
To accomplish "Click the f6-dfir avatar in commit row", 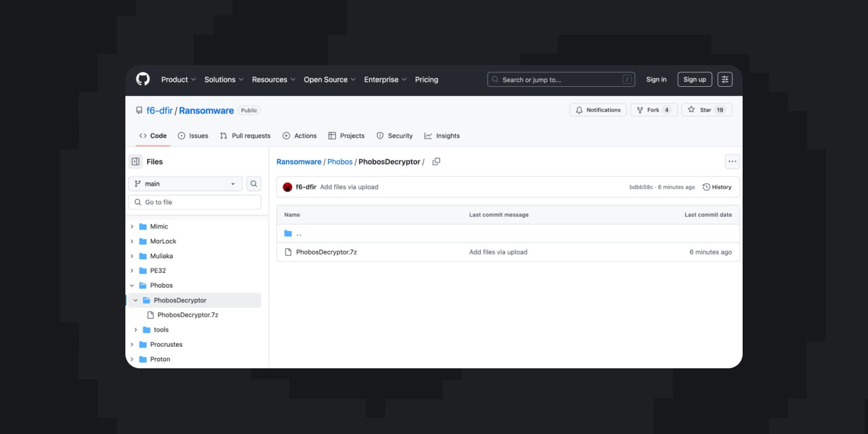I will pyautogui.click(x=288, y=187).
